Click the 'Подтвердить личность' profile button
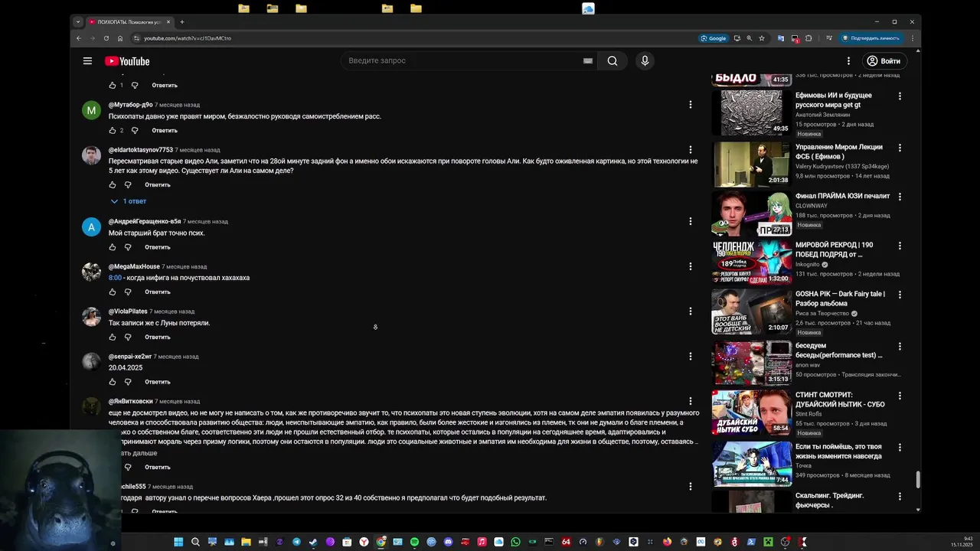 (x=871, y=38)
